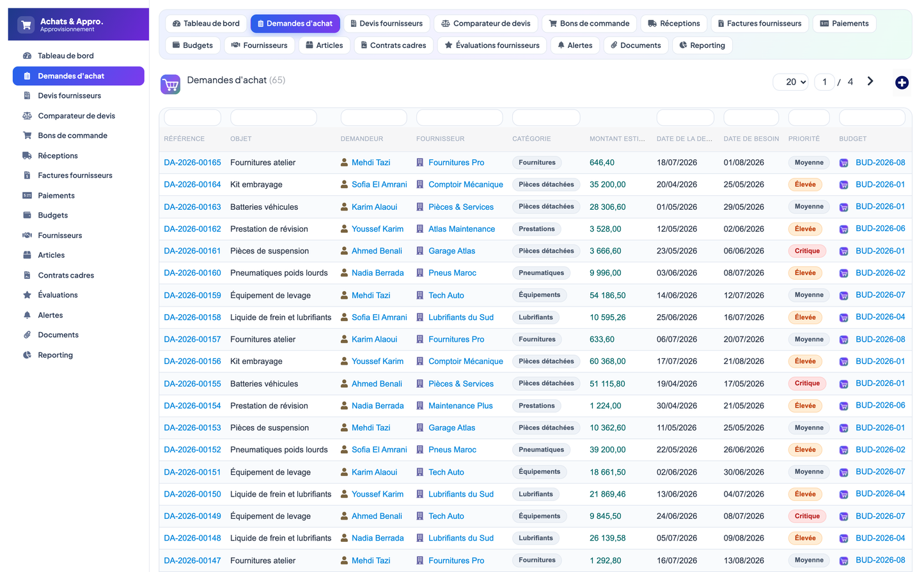Screen dimensions: 924x572
Task: Click the Demandes d'achat header cart icon
Action: click(170, 84)
